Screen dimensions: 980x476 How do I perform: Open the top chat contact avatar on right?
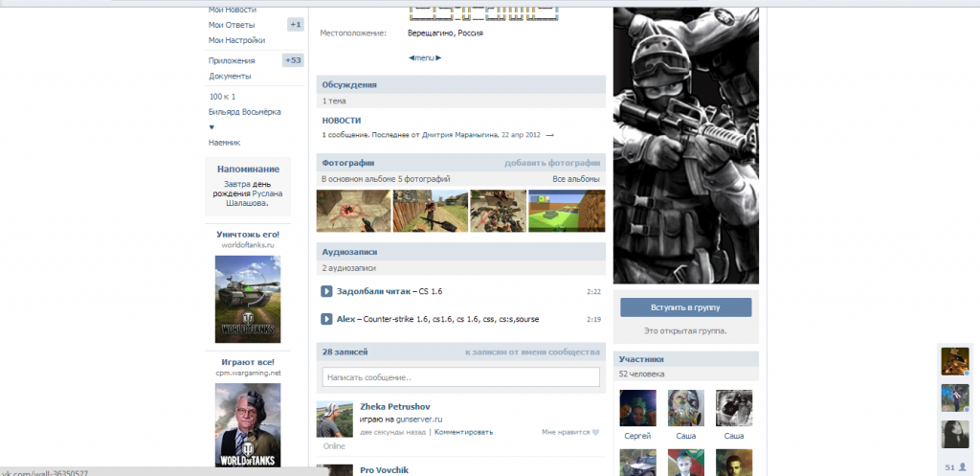(x=954, y=360)
